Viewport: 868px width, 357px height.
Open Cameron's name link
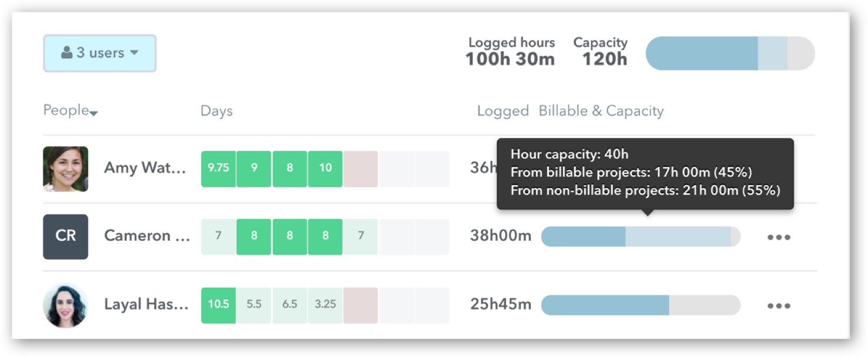(147, 236)
